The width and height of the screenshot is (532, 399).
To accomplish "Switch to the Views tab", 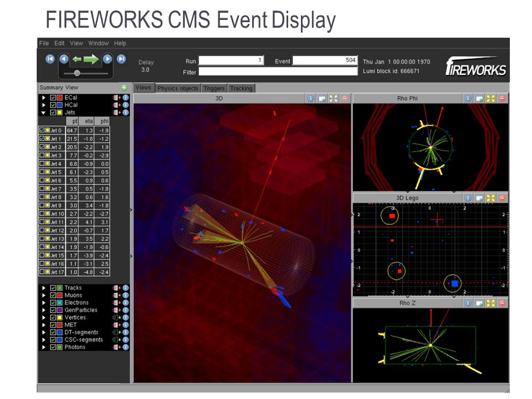I will 144,88.
